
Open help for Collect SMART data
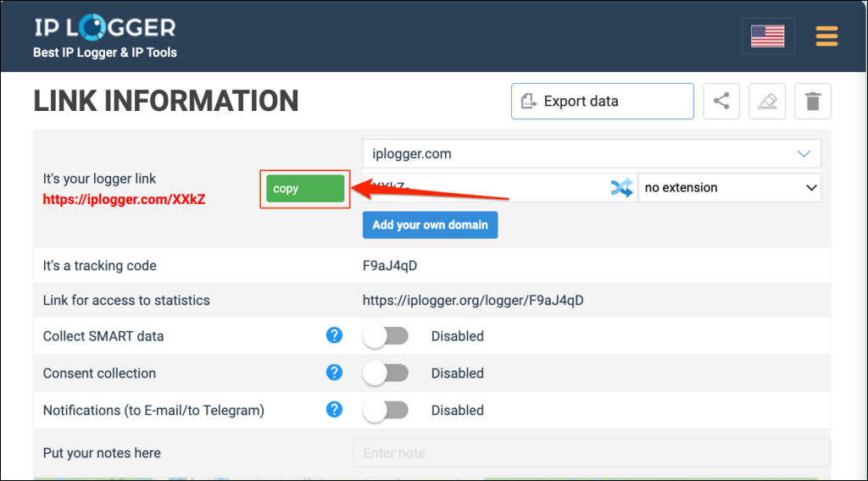[x=334, y=336]
